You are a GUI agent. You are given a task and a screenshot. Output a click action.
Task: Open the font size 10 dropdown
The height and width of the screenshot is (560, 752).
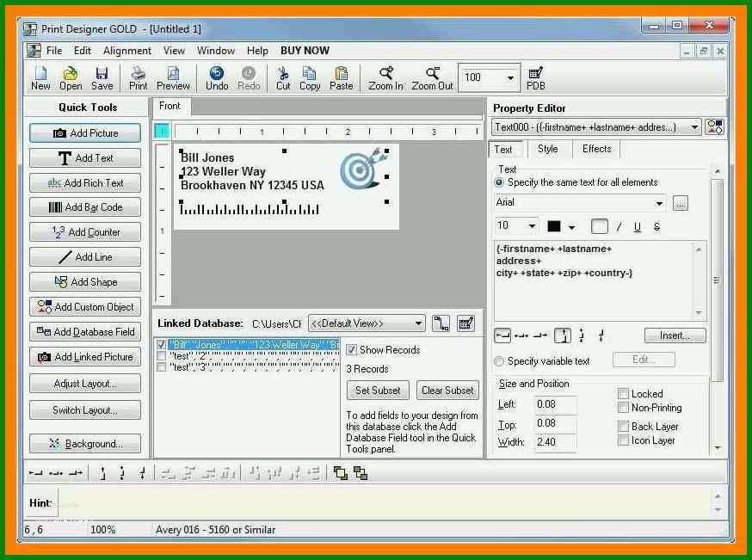tap(532, 226)
